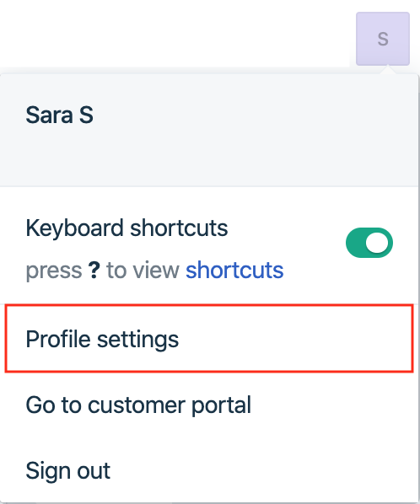Open Profile settings from the menu
The height and width of the screenshot is (504, 420).
(209, 339)
